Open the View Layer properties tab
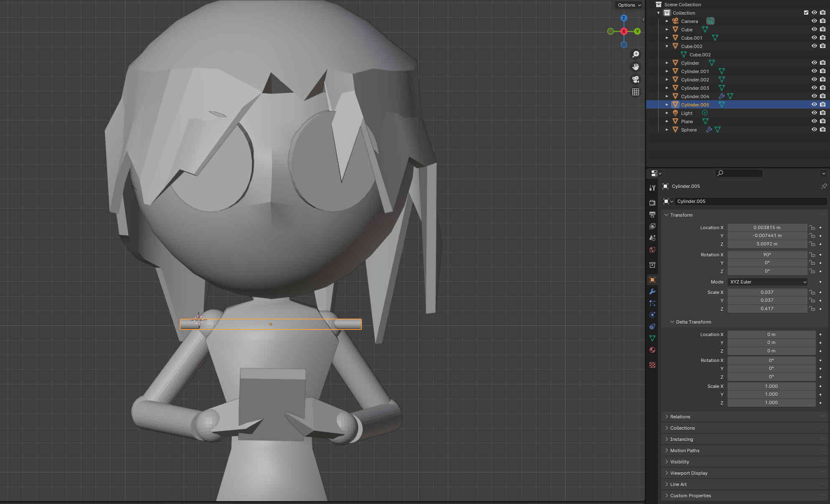This screenshot has height=504, width=830. coord(652,226)
